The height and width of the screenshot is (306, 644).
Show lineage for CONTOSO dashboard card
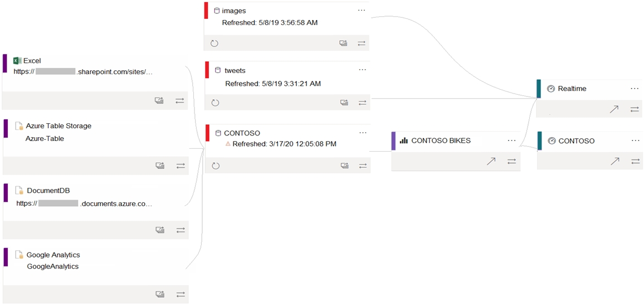click(635, 162)
